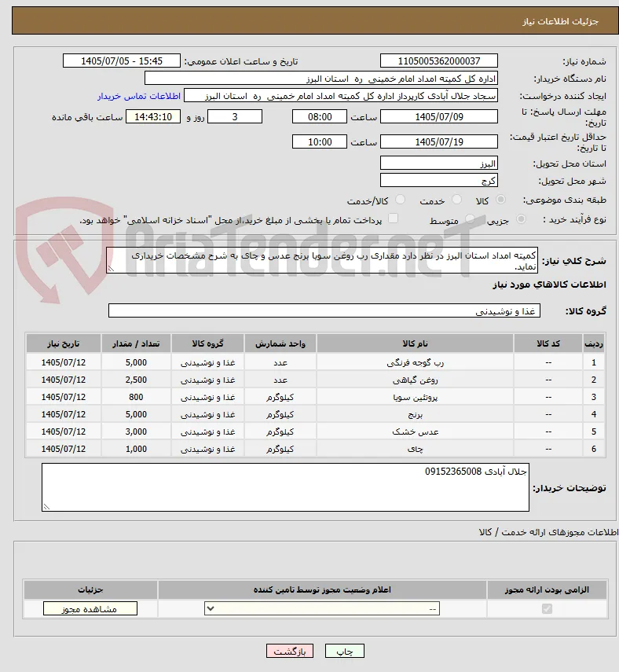Screen dimensions: 619x672
Task: Click the نام کالا column header
Action: coord(415,343)
